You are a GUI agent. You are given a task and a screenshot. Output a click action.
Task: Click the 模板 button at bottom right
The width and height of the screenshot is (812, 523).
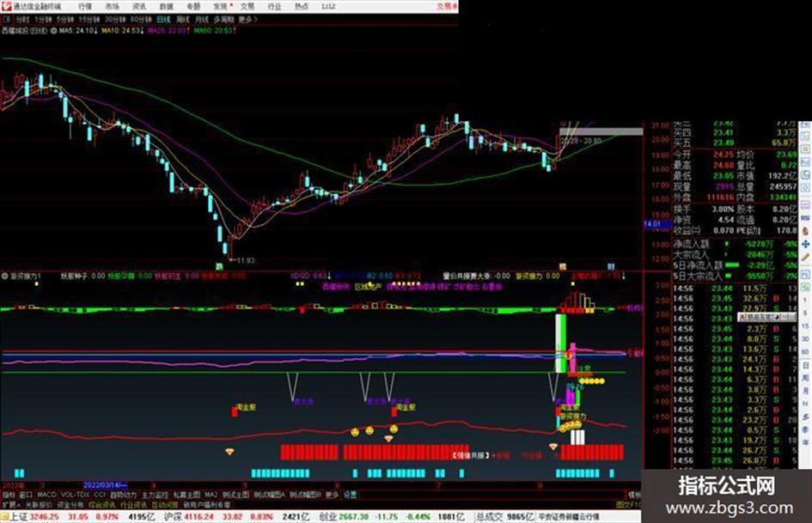(x=635, y=495)
